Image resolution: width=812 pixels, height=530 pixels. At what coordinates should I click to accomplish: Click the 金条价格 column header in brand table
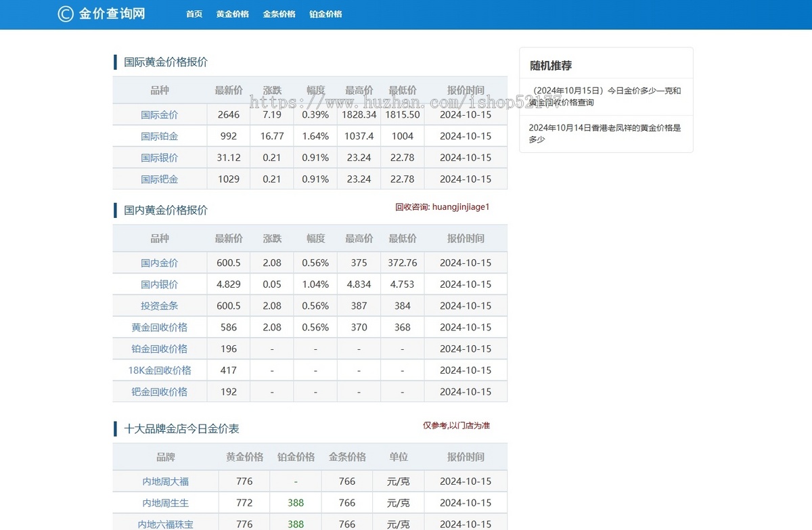click(x=347, y=457)
